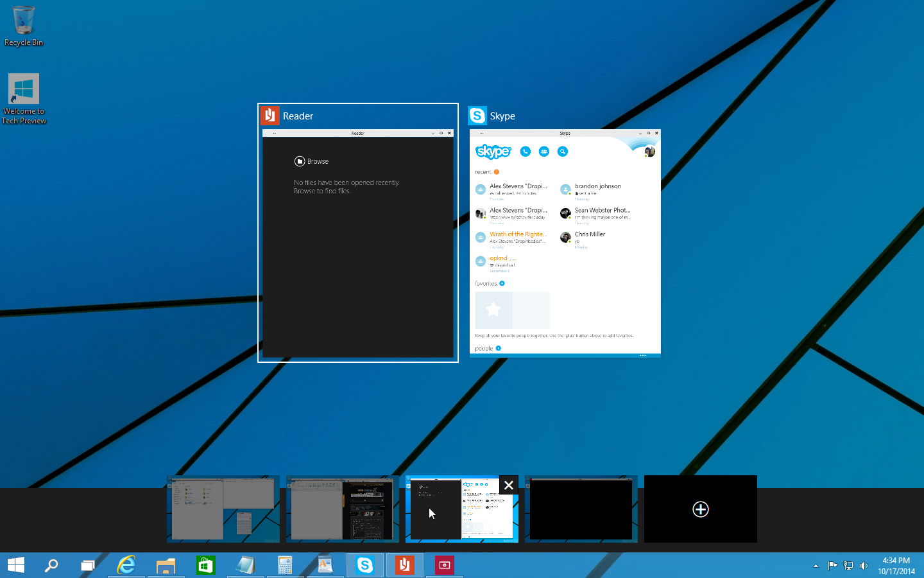
Task: Click profile avatar in Skype window
Action: [650, 152]
